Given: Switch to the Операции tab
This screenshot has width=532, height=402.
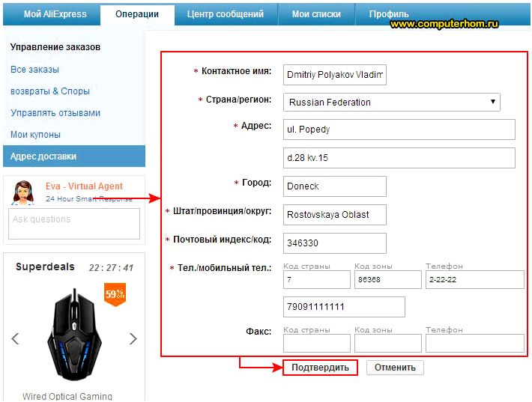Looking at the screenshot, I should (x=137, y=14).
